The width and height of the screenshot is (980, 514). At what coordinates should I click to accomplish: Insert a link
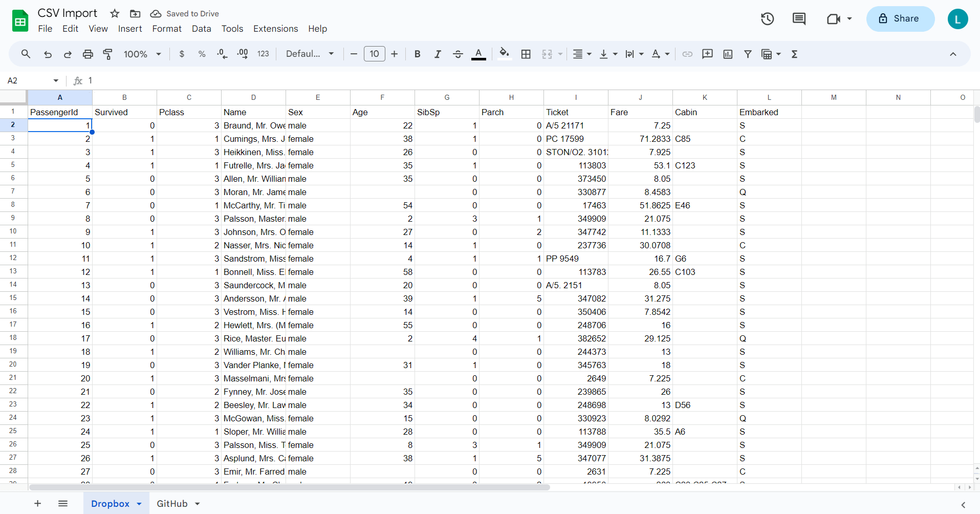point(687,54)
